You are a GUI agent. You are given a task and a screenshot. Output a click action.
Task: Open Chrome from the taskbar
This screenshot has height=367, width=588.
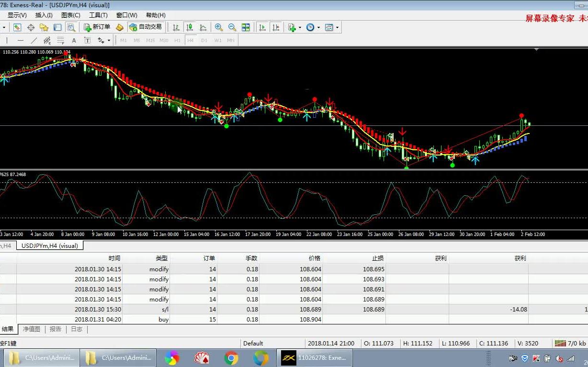point(231,357)
